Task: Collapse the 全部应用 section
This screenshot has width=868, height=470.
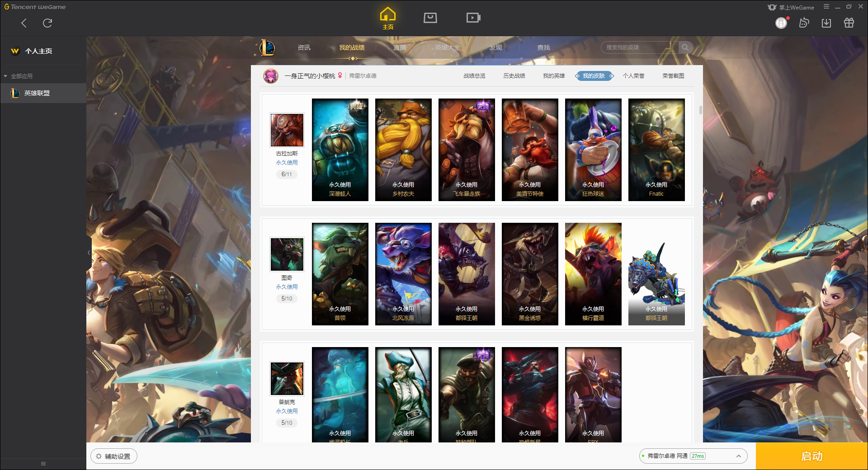Action: tap(5, 76)
